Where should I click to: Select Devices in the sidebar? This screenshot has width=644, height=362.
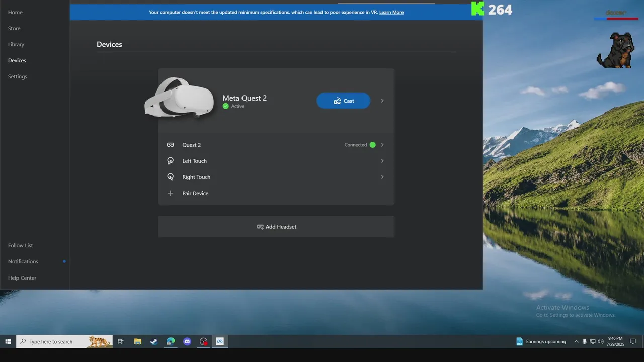[17, 60]
